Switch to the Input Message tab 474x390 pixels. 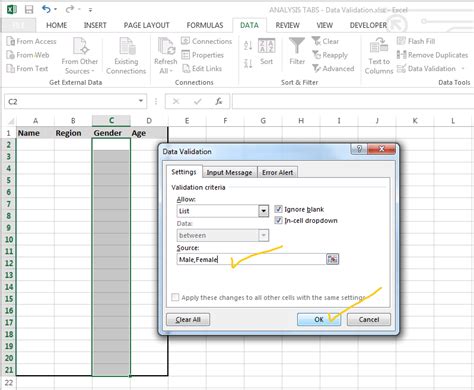tap(229, 172)
